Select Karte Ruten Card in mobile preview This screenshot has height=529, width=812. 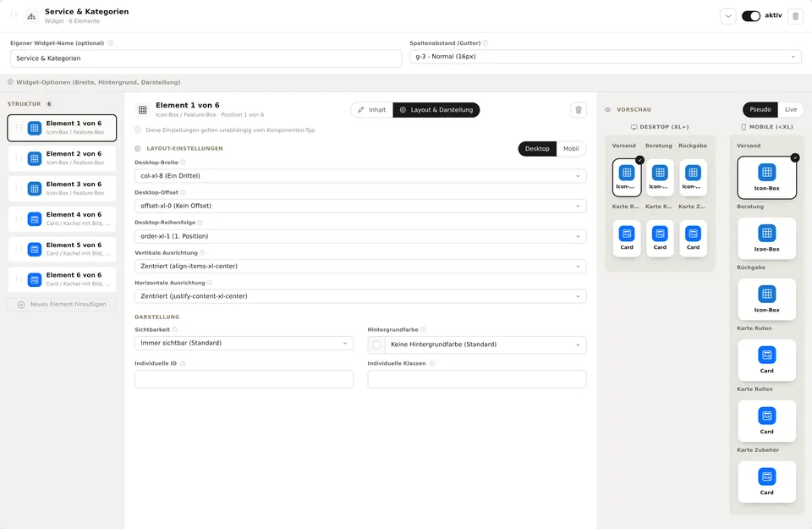click(x=766, y=360)
